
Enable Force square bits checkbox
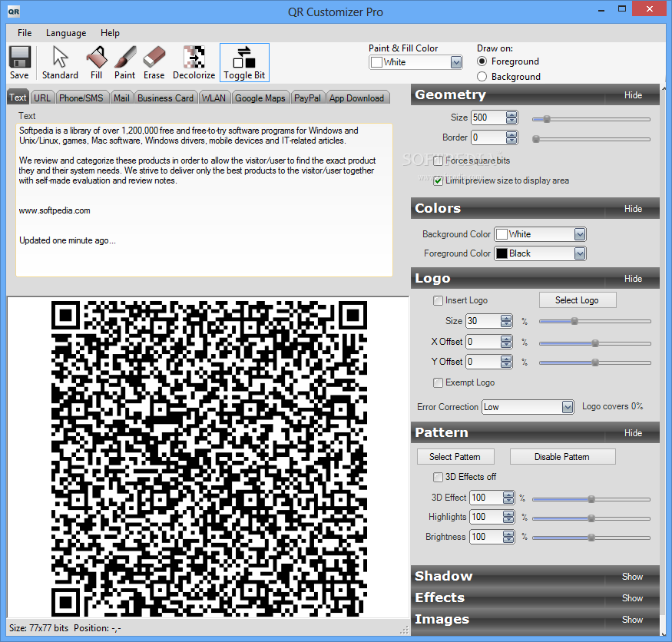point(438,160)
